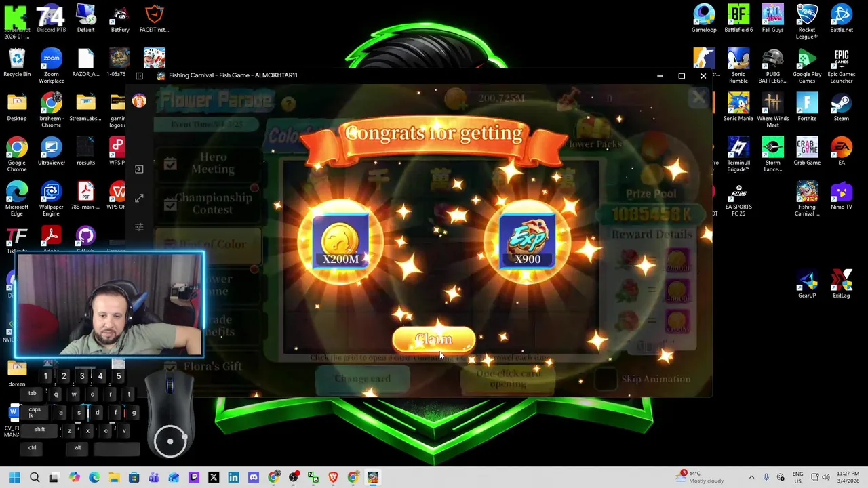Open Microsoft Edge desktop shortcut
Viewport: 868px width, 488px height.
click(17, 199)
